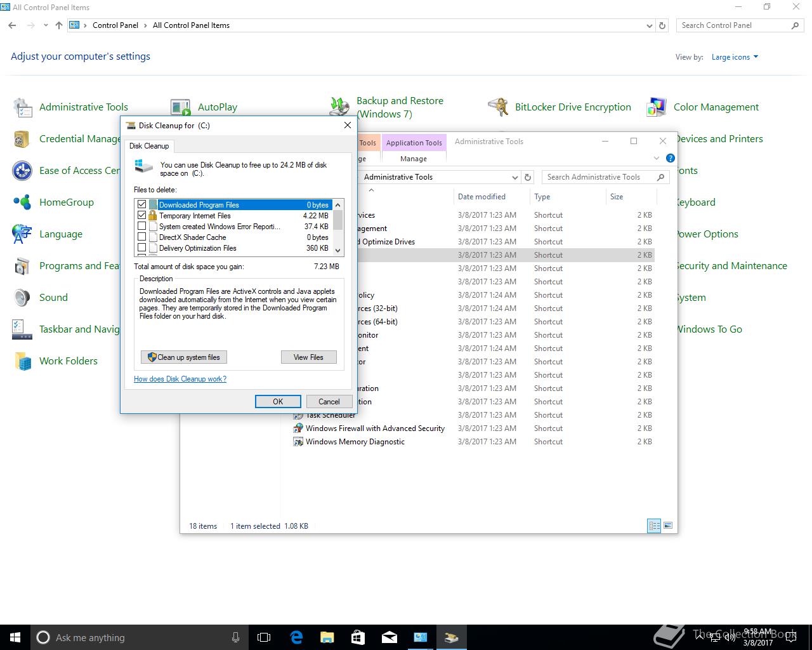Viewport: 812px width, 650px height.
Task: Open File Explorer from taskbar
Action: click(x=327, y=637)
